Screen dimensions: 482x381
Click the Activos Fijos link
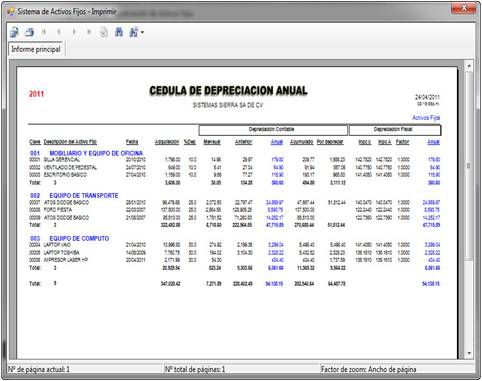(426, 118)
